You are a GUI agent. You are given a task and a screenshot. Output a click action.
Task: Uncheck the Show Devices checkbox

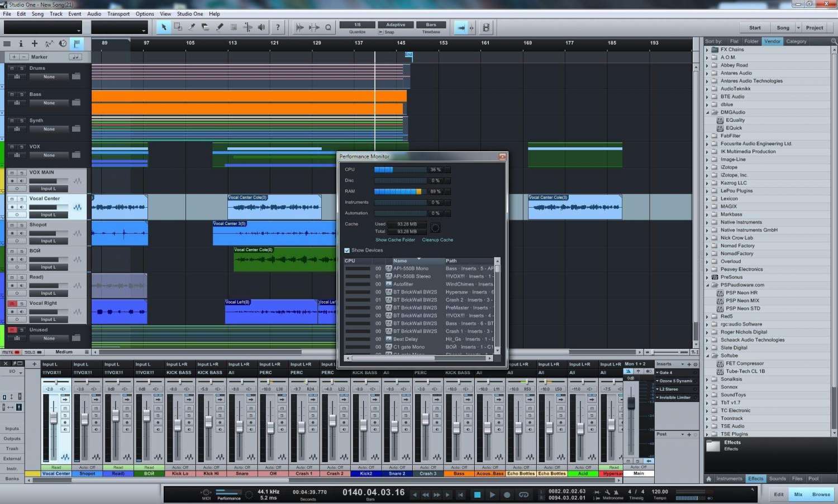point(347,251)
